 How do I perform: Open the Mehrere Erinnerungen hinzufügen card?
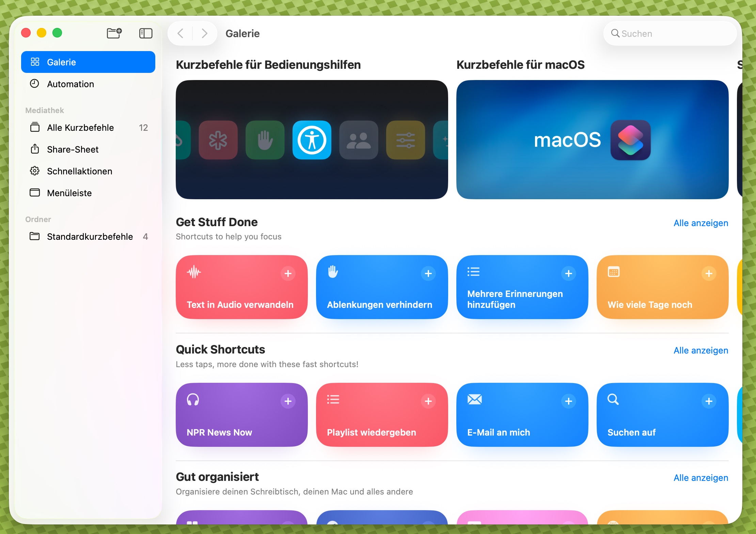(x=522, y=287)
